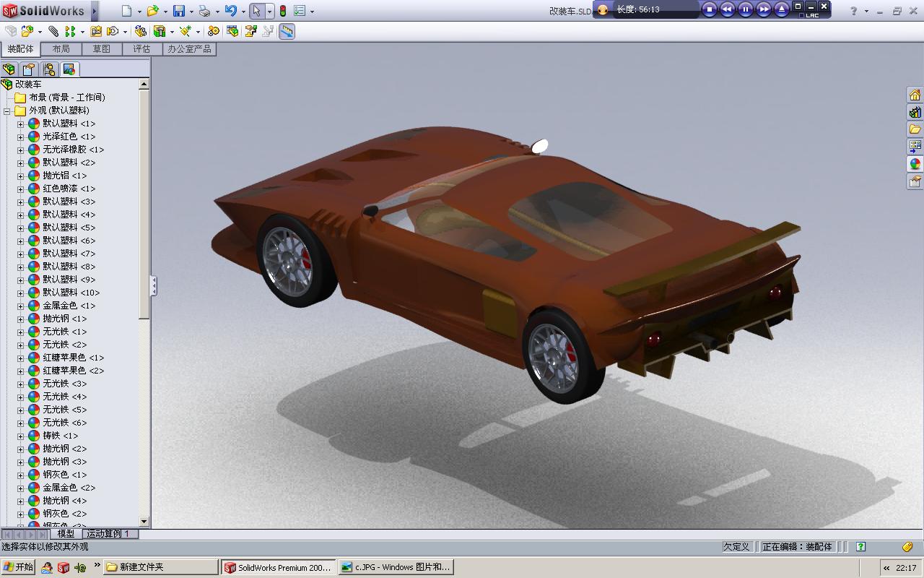Click the Print icon
This screenshot has height=578, width=924.
coord(204,11)
